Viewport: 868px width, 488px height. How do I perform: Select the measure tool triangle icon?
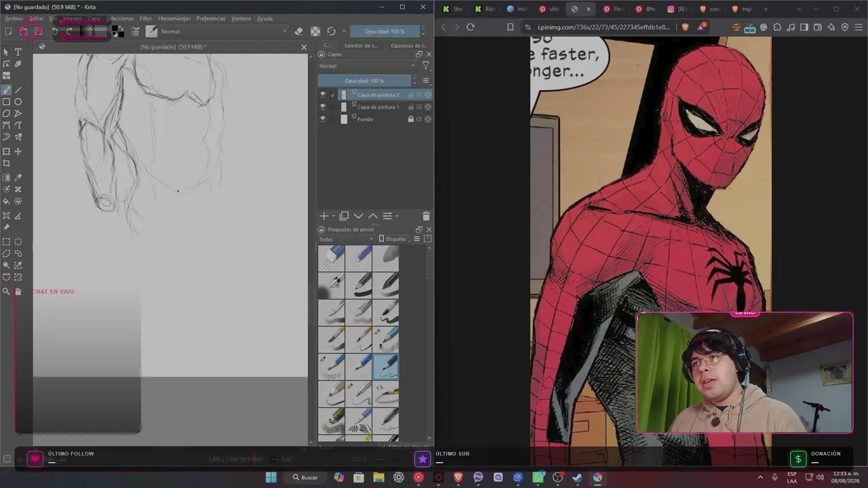point(18,216)
